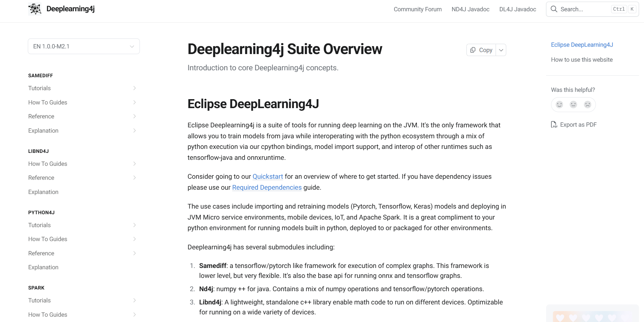The width and height of the screenshot is (644, 322).
Task: Open Python4j Tutorials sidebar item
Action: pos(40,225)
